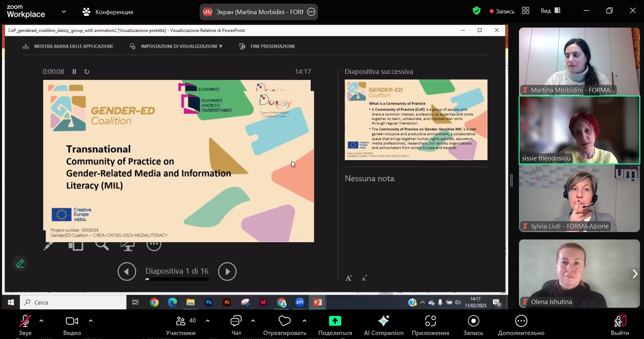Click the video panel divider handle
This screenshot has height=339, width=644.
pos(512,181)
